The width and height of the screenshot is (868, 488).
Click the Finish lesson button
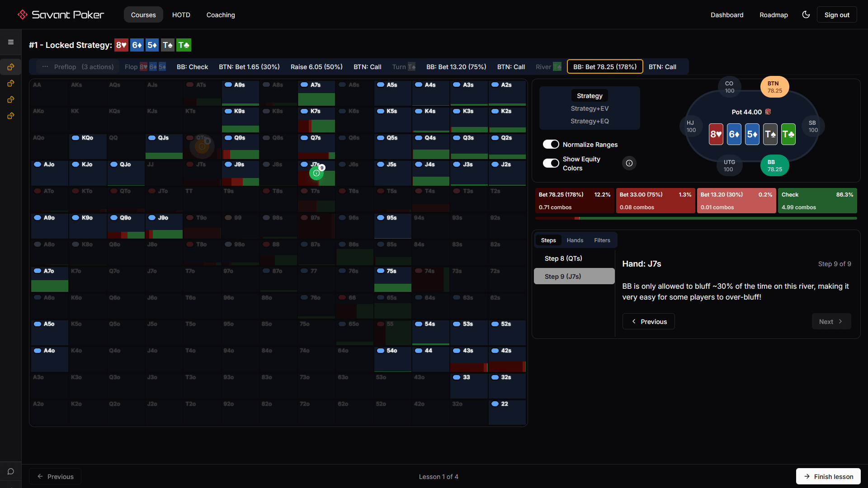pyautogui.click(x=828, y=476)
